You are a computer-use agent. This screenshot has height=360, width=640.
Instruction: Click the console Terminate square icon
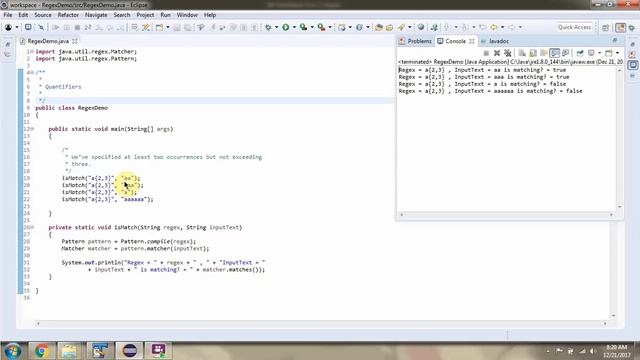pos(486,53)
